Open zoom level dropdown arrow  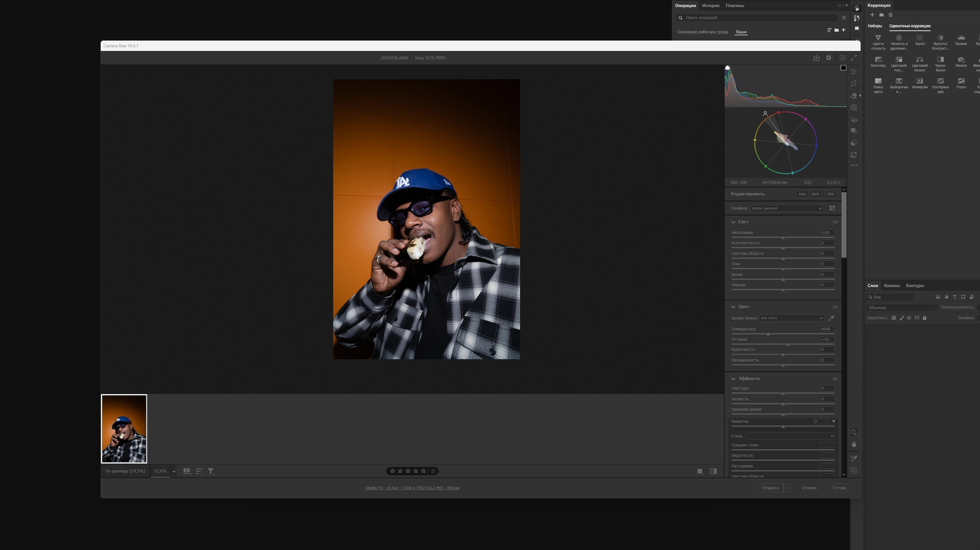[174, 471]
